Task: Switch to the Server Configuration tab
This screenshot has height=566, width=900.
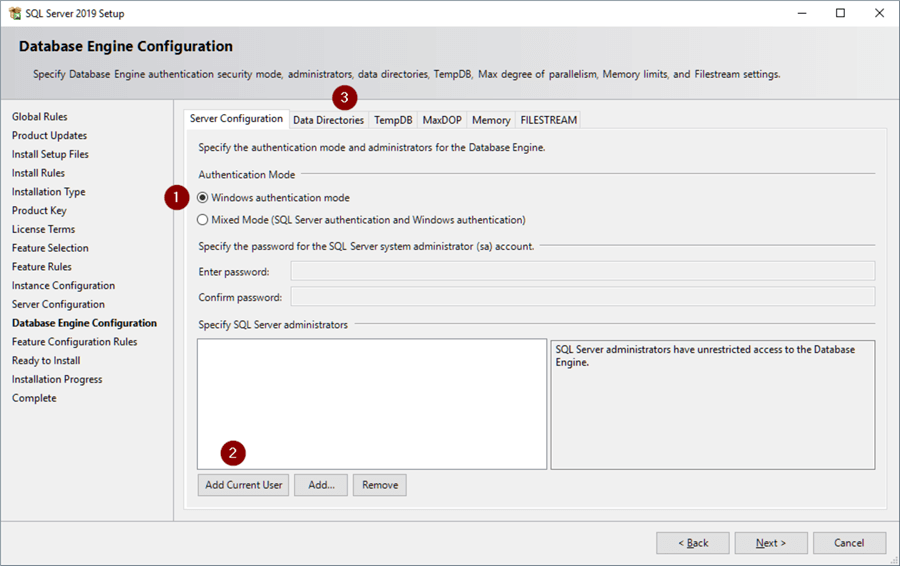Action: [236, 119]
